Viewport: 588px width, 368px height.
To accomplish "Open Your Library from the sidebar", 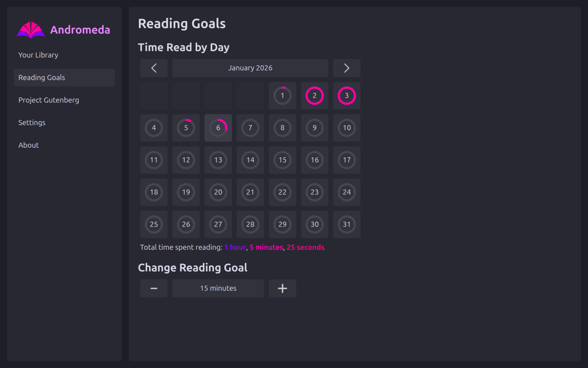I will pyautogui.click(x=38, y=55).
